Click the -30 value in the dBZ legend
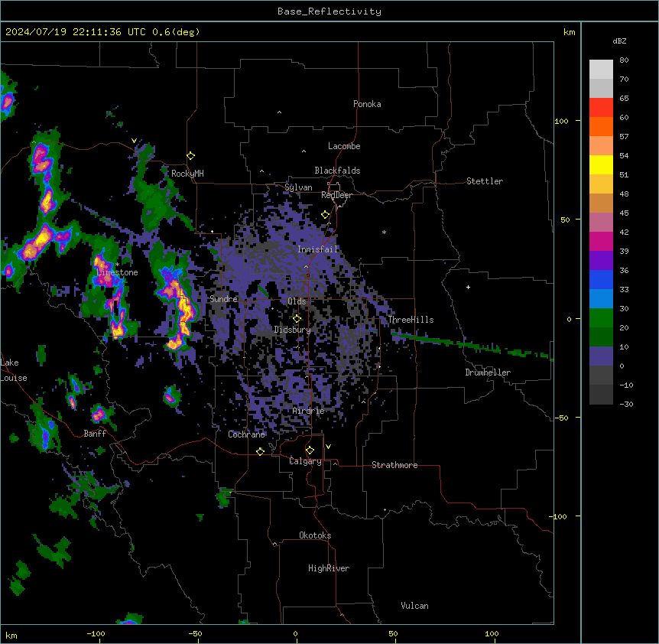Screen dimensions: 659x644 626,404
